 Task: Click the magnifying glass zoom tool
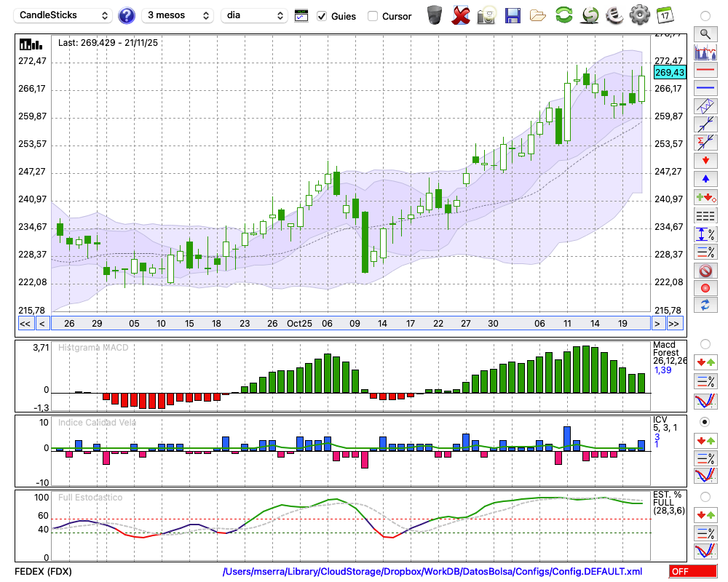[705, 34]
